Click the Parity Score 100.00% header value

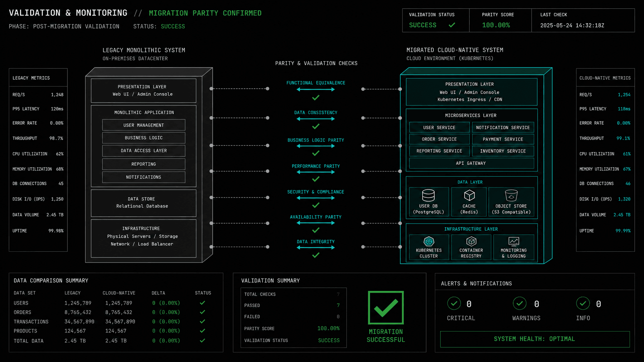[496, 25]
